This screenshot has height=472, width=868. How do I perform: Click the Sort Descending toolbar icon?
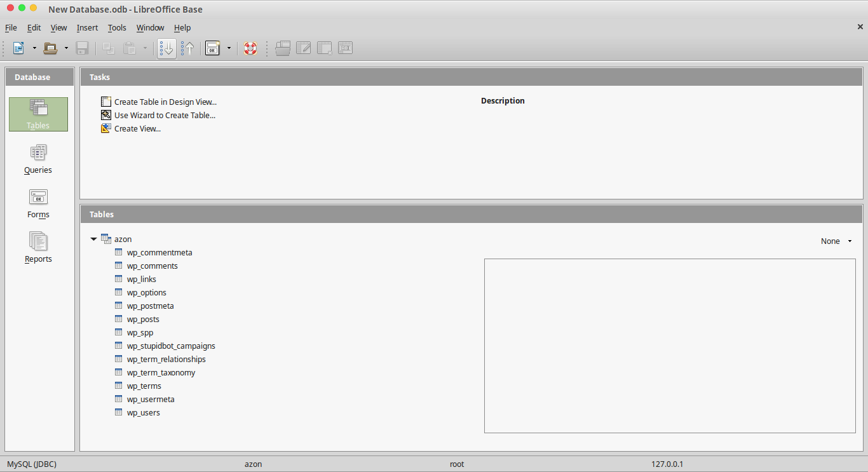pos(187,48)
